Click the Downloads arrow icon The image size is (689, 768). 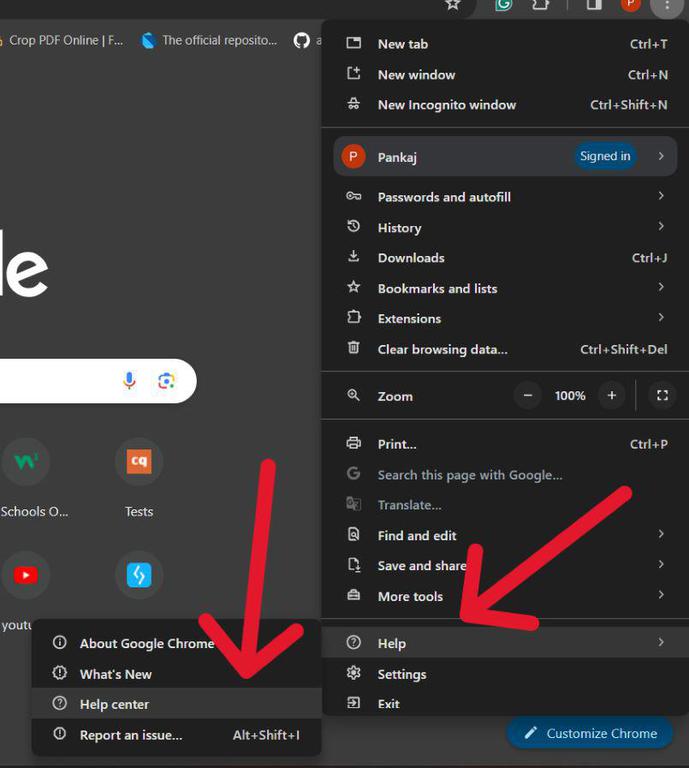coord(354,256)
